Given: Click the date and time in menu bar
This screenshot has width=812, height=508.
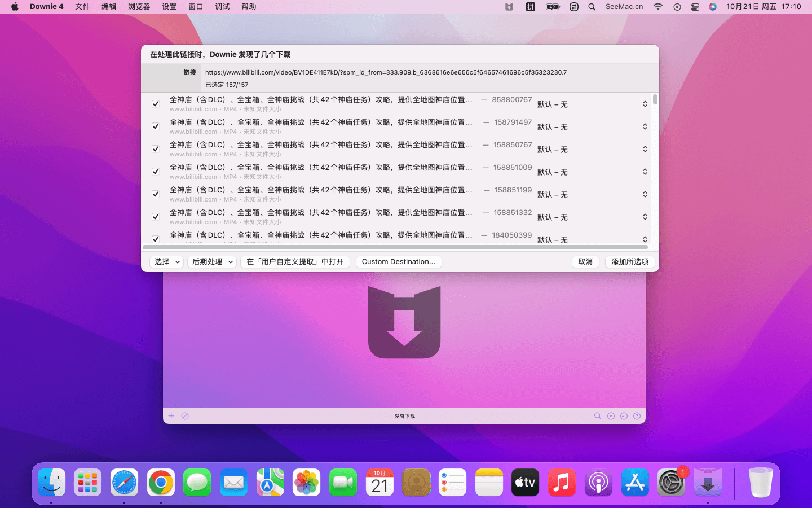Looking at the screenshot, I should pyautogui.click(x=764, y=7).
